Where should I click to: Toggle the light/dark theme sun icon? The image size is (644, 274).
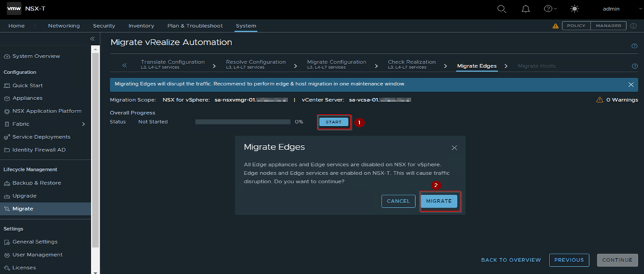point(575,9)
